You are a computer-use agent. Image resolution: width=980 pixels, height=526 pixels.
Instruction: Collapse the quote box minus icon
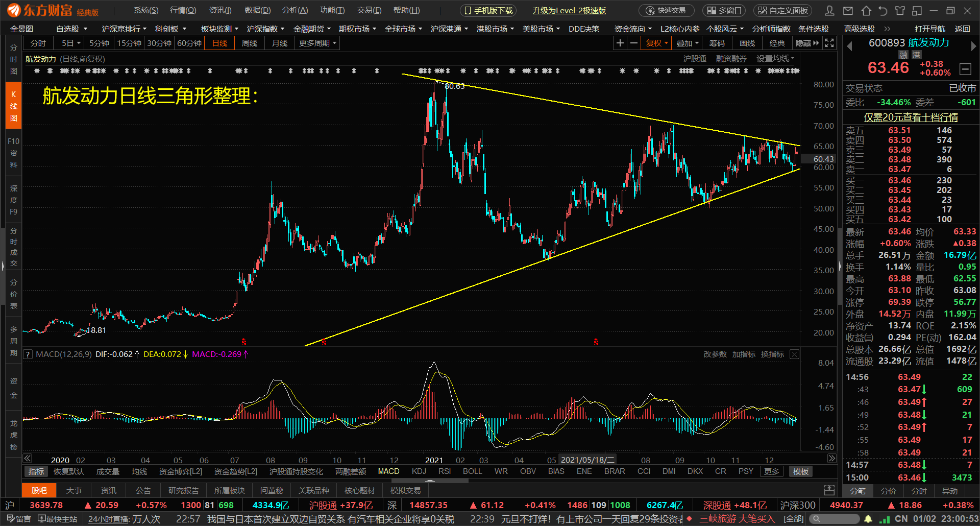(x=965, y=68)
